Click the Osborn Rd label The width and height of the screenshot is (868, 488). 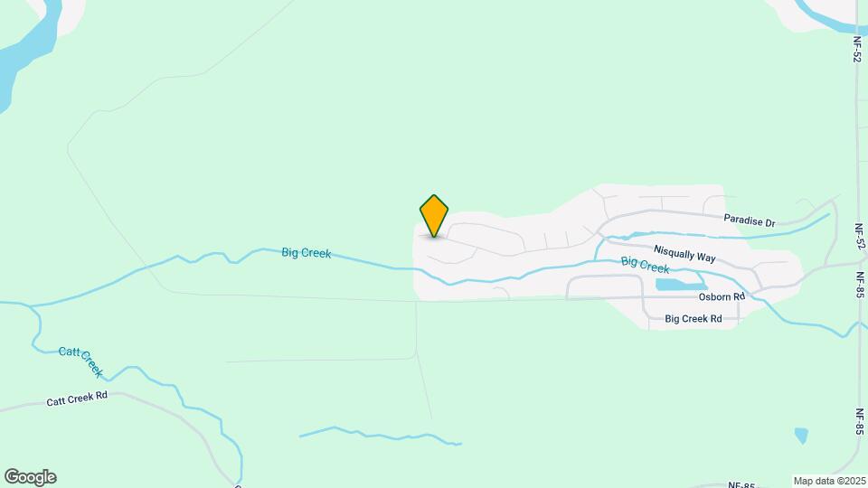click(x=722, y=296)
